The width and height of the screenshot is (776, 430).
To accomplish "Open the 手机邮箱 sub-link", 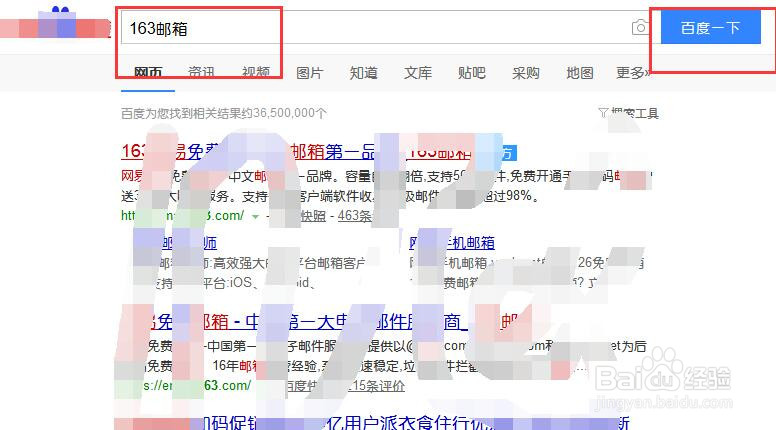I will pos(452,242).
